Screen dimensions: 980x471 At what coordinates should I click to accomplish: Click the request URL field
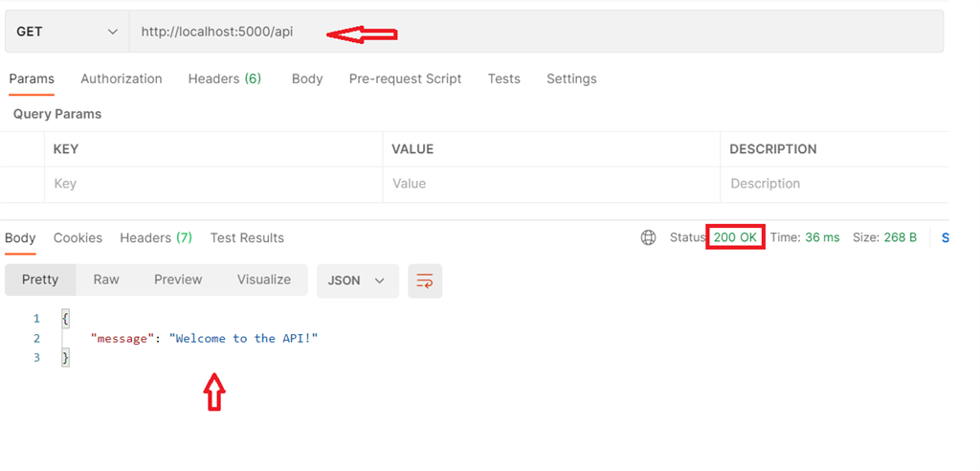(x=536, y=32)
